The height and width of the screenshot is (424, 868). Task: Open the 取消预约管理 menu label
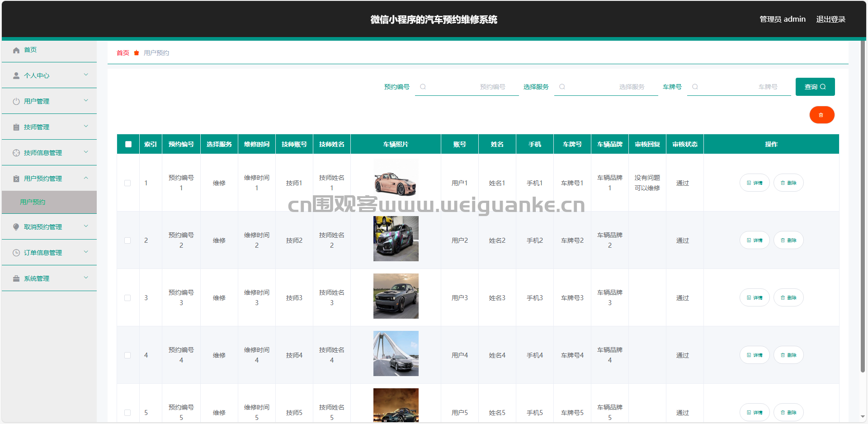click(43, 227)
